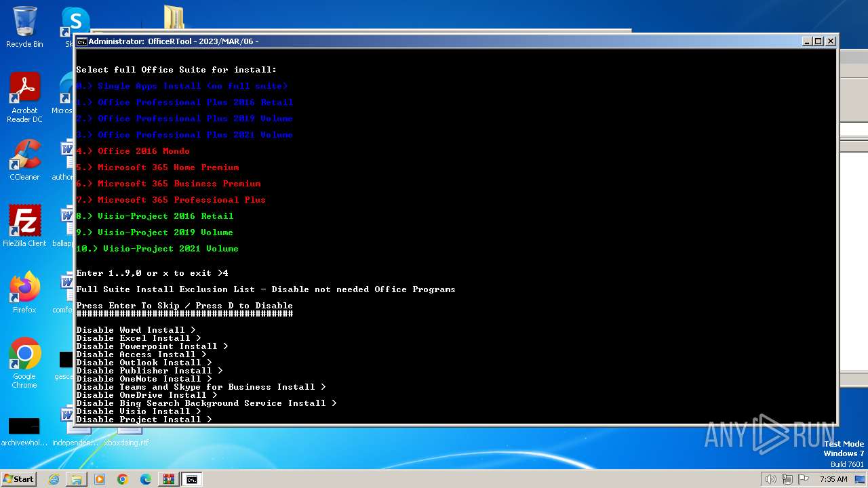Select the archivewhol... black file icon
Screen dimensions: 868x488
point(24,432)
